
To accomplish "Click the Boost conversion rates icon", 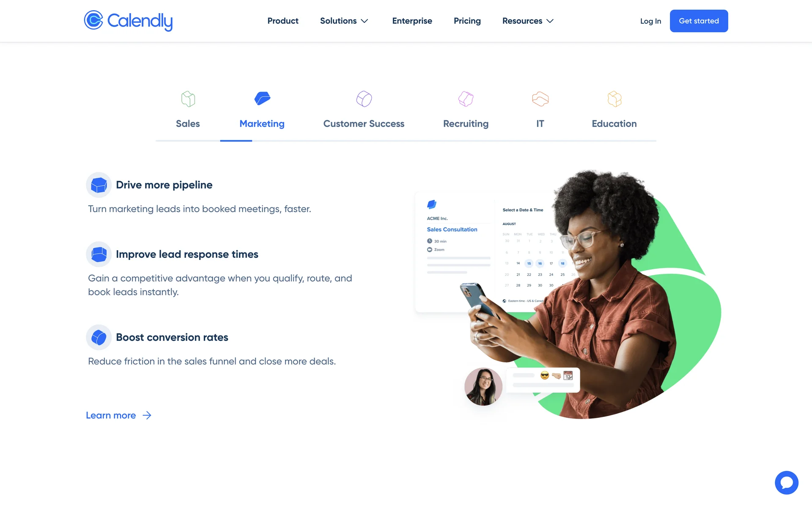I will tap(99, 337).
